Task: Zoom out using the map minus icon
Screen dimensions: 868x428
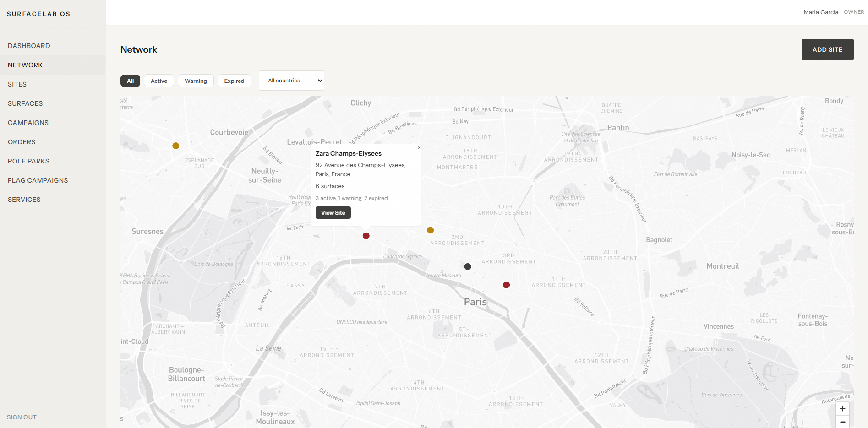Action: (x=842, y=422)
